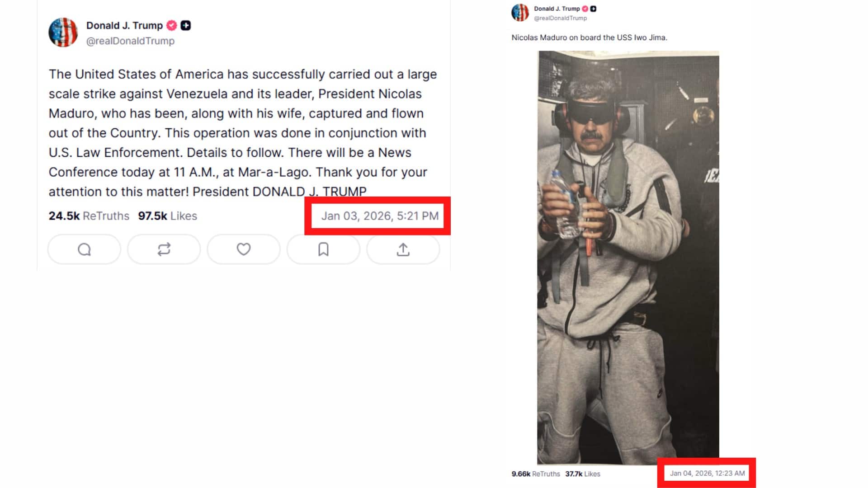This screenshot has width=868, height=488.
Task: Open the photo in the USS Iwo Jima post
Action: [x=628, y=258]
